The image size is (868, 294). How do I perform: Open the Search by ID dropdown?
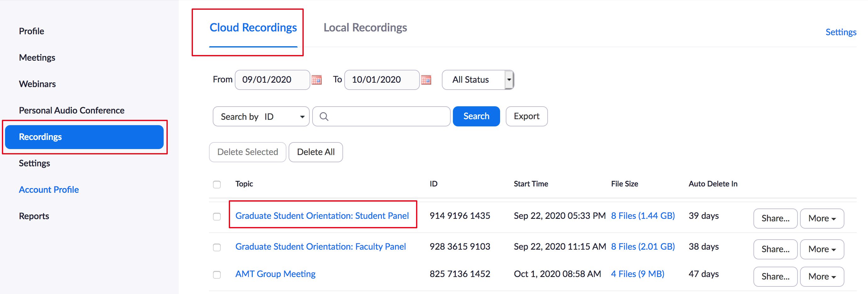pyautogui.click(x=261, y=117)
